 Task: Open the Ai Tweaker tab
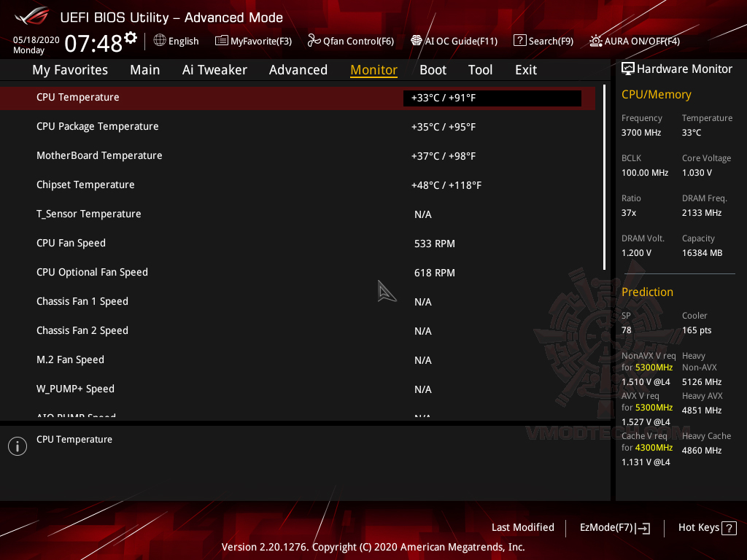pyautogui.click(x=214, y=70)
